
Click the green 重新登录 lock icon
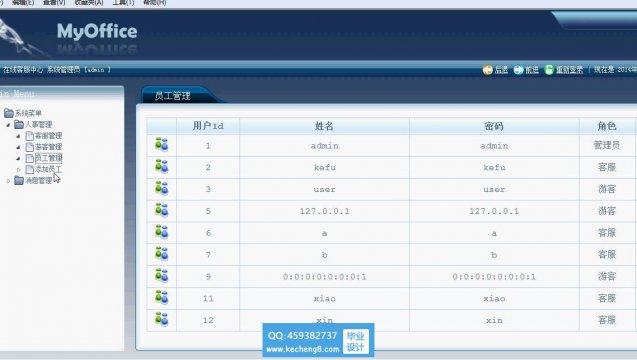click(x=549, y=70)
